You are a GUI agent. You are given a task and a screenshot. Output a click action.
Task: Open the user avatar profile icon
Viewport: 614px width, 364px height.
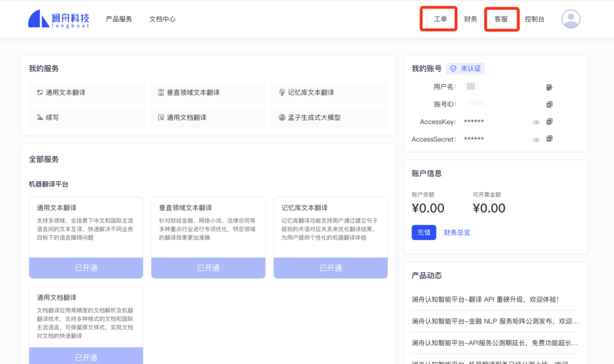pyautogui.click(x=570, y=19)
